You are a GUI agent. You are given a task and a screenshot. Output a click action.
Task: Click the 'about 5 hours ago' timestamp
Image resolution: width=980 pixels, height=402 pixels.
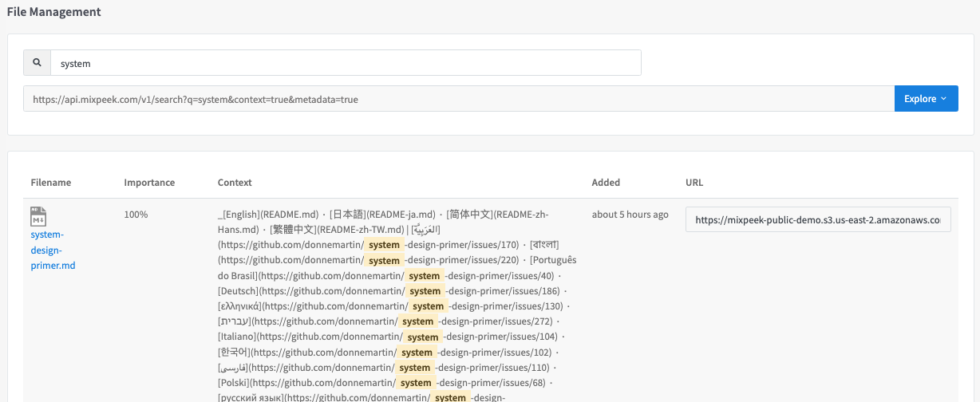pyautogui.click(x=630, y=215)
